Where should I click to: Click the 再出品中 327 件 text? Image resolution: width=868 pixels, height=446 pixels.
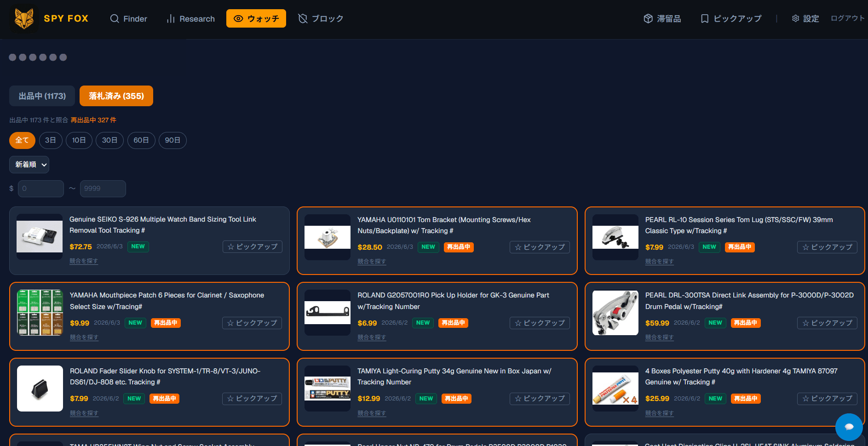pos(93,120)
